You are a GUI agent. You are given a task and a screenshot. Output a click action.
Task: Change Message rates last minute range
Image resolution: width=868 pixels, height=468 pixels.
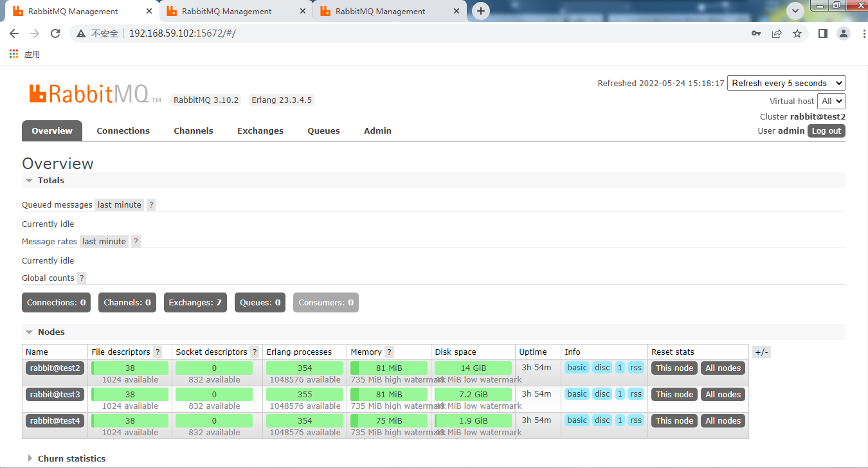click(x=104, y=241)
